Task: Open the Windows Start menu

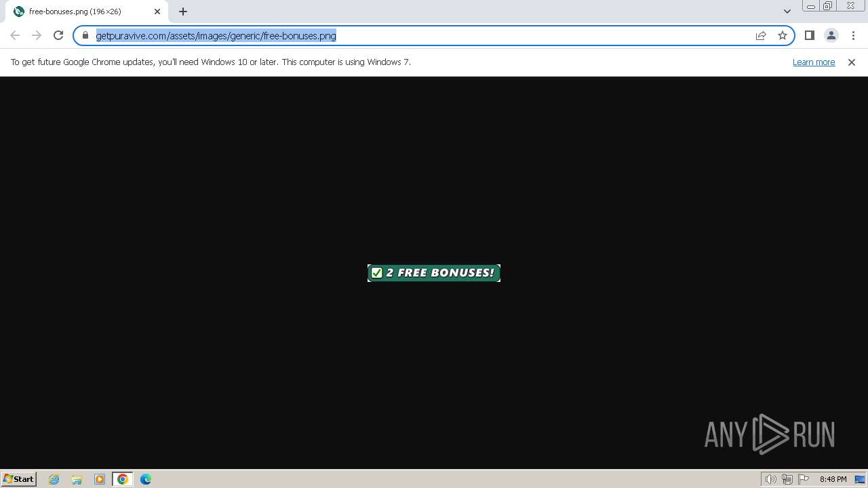Action: click(x=19, y=479)
